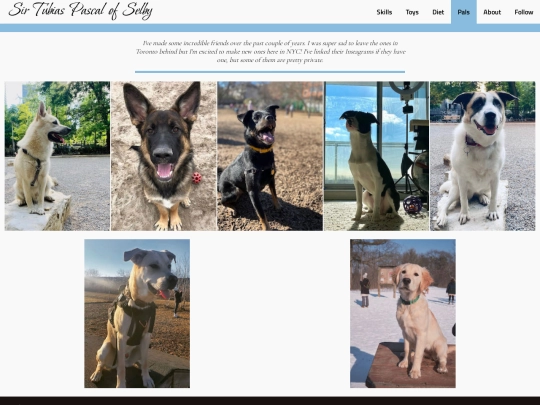Click the intro paragraph about incredible friends
The width and height of the screenshot is (540, 405).
click(270, 52)
